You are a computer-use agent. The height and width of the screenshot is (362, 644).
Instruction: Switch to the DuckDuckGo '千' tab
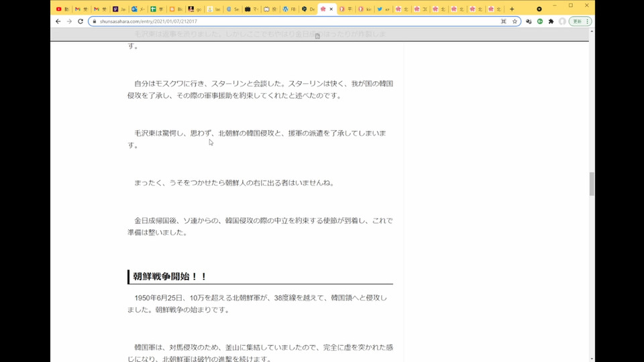(x=345, y=9)
